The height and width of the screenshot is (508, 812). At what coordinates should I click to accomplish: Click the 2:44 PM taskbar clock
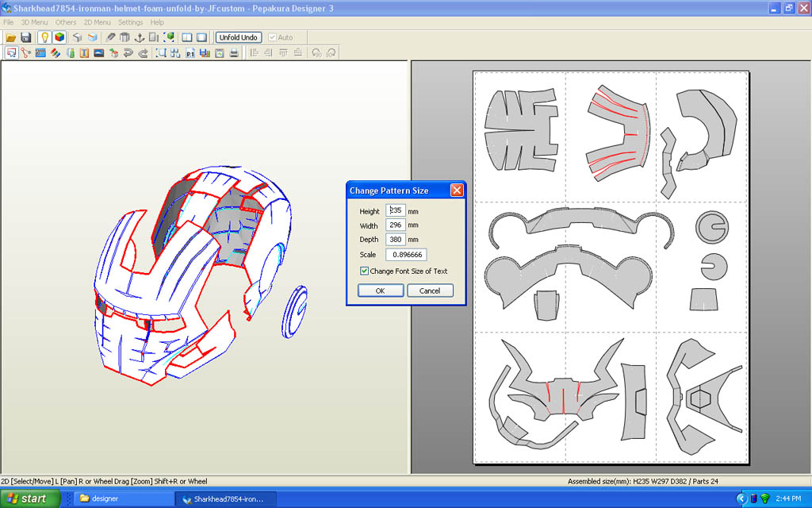pos(788,498)
